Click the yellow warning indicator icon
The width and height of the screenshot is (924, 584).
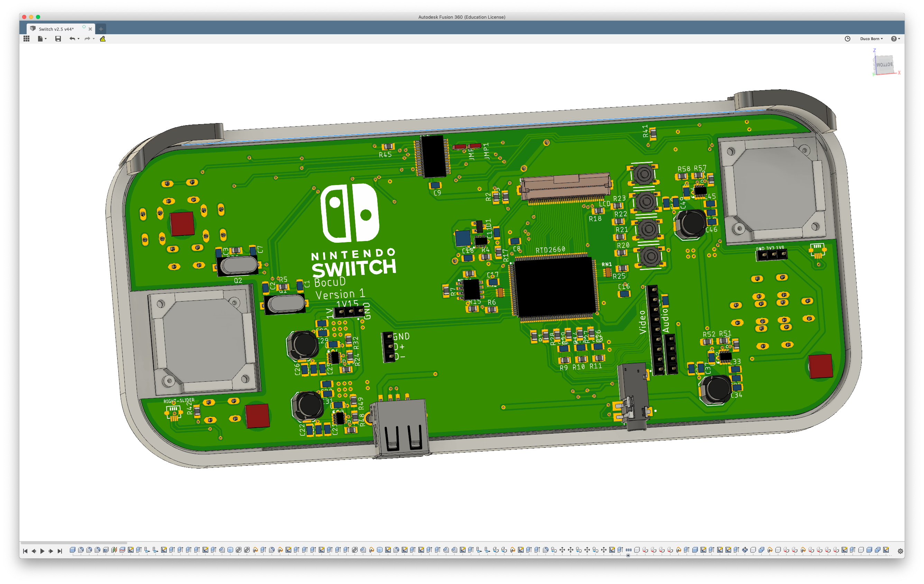pyautogui.click(x=103, y=39)
